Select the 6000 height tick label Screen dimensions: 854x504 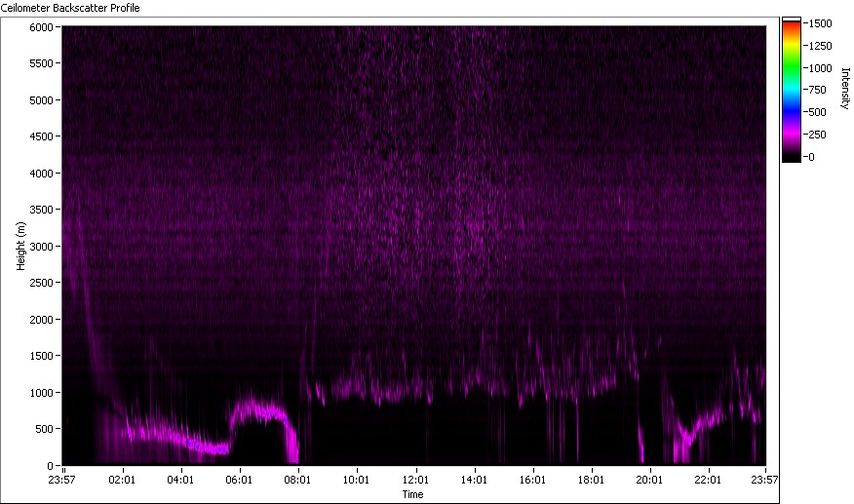[41, 27]
